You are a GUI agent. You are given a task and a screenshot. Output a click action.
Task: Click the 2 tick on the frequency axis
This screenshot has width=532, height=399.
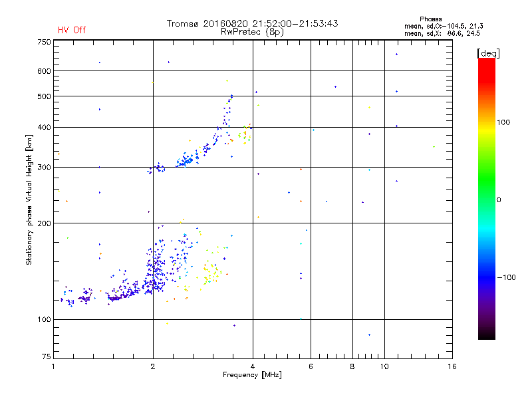point(153,366)
